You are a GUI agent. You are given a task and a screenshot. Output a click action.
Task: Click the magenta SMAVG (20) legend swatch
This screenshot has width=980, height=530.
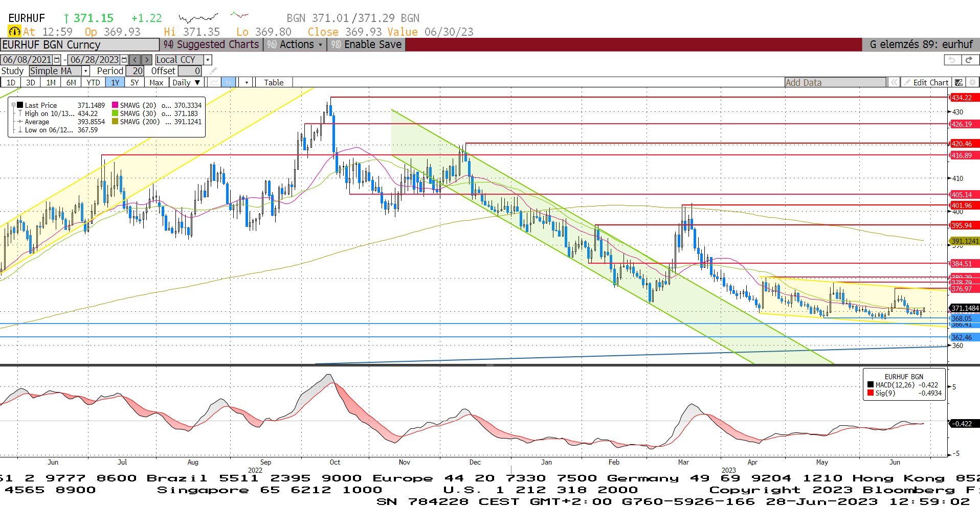(x=115, y=105)
